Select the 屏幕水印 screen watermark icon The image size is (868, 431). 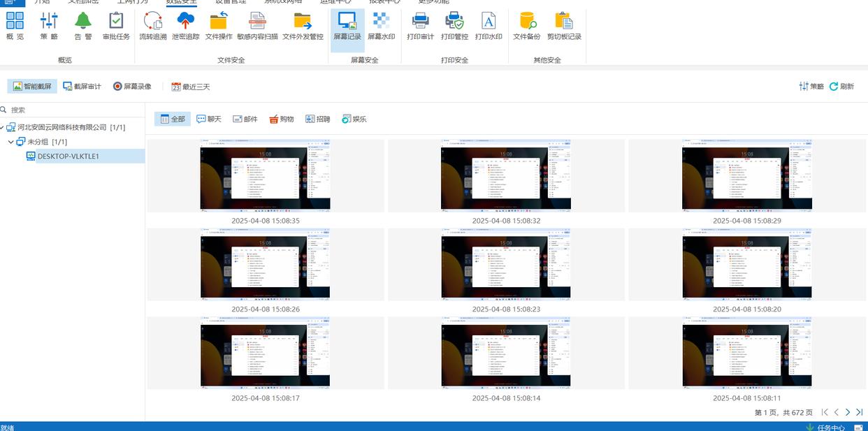381,27
